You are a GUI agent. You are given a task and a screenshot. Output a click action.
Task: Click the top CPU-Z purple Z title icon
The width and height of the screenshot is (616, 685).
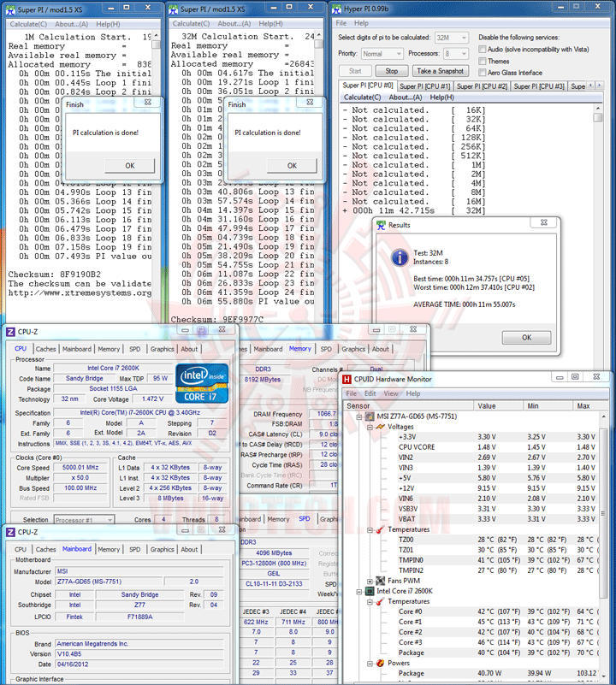pyautogui.click(x=10, y=332)
